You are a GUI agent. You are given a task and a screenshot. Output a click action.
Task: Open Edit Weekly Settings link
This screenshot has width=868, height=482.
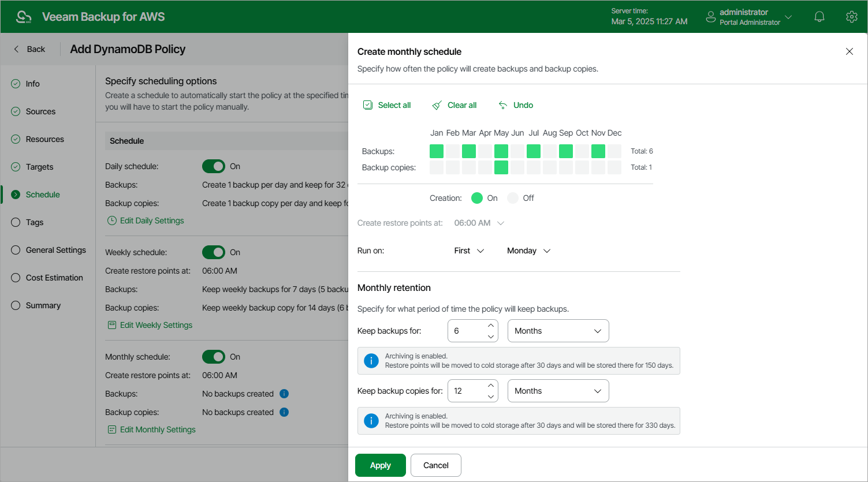click(x=156, y=325)
